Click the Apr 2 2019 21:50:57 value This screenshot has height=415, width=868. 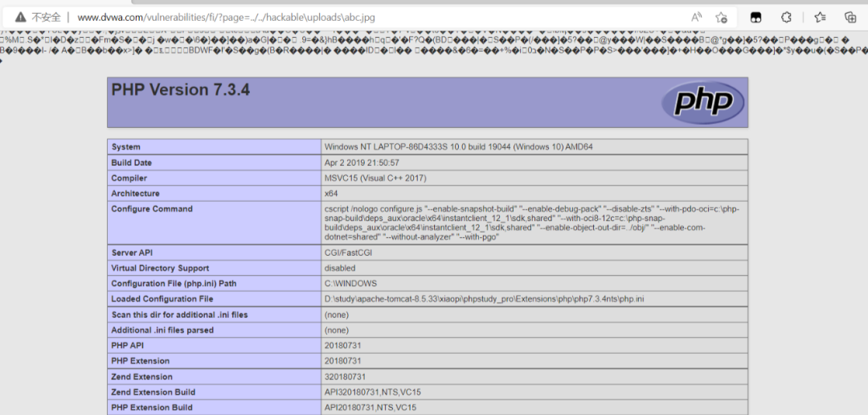[x=362, y=162]
